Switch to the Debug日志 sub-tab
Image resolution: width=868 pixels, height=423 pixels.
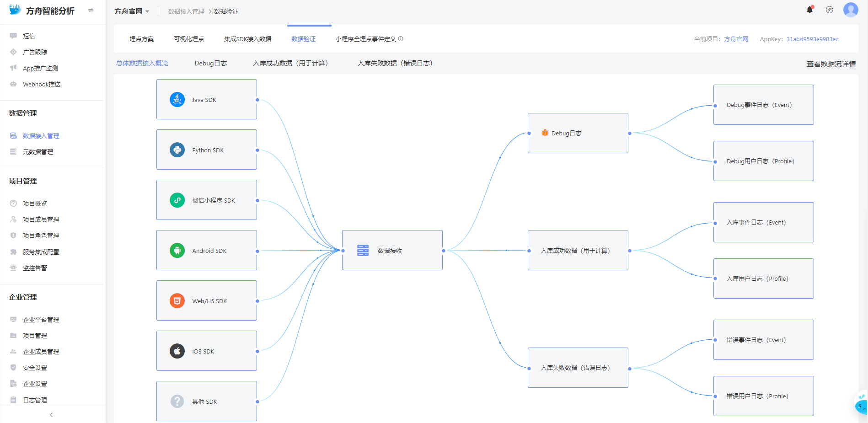210,63
